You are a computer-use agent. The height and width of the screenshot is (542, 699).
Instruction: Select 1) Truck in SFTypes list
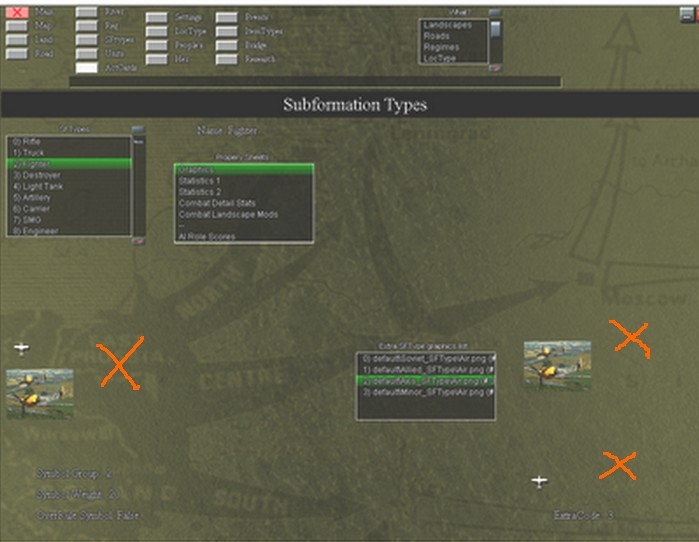pyautogui.click(x=69, y=153)
